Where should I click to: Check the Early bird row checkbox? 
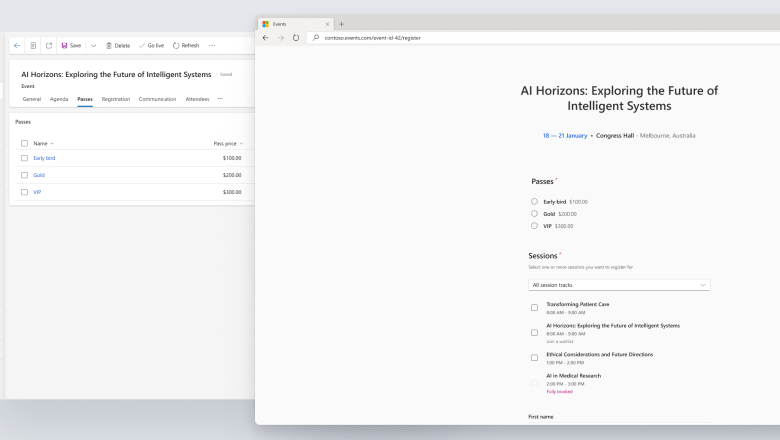click(24, 158)
